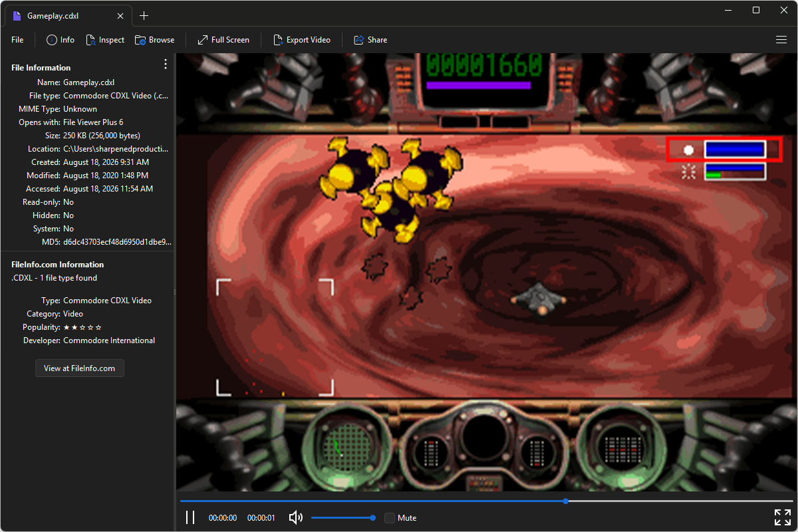Adjust the volume slider
The image size is (798, 532).
tap(342, 517)
